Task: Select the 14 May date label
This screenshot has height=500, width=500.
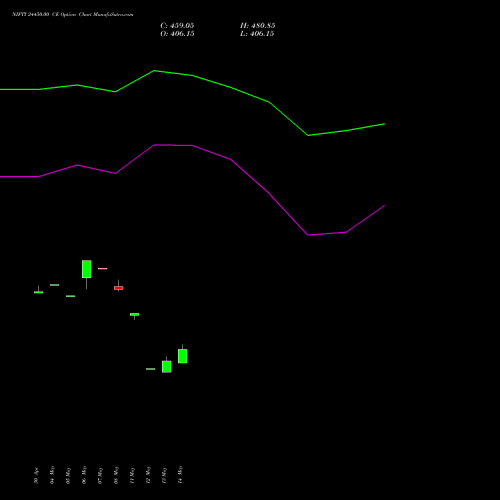Action: point(180,475)
